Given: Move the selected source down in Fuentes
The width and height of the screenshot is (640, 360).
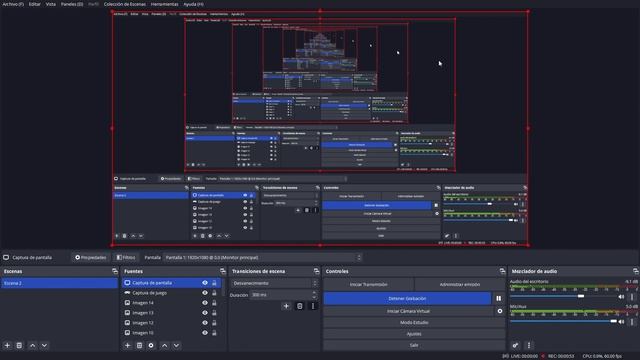Looking at the screenshot, I should [x=176, y=345].
